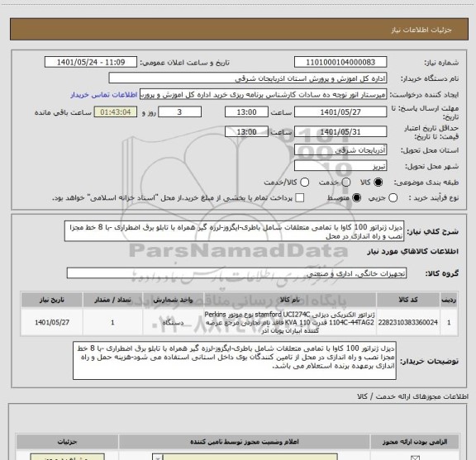Click the need date 1401/05/27 table cell

(x=52, y=322)
